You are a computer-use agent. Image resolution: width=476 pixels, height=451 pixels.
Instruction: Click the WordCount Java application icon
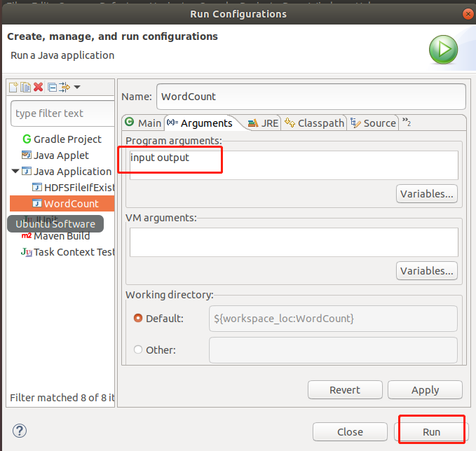pyautogui.click(x=37, y=203)
